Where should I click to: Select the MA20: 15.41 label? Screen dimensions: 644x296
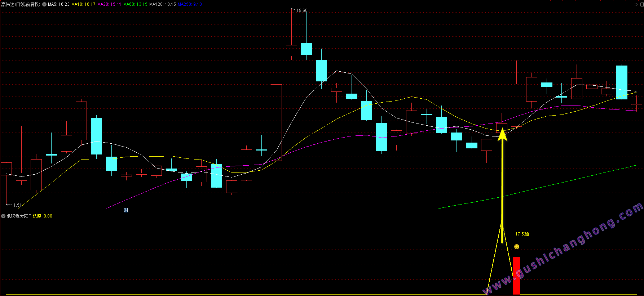coord(109,4)
